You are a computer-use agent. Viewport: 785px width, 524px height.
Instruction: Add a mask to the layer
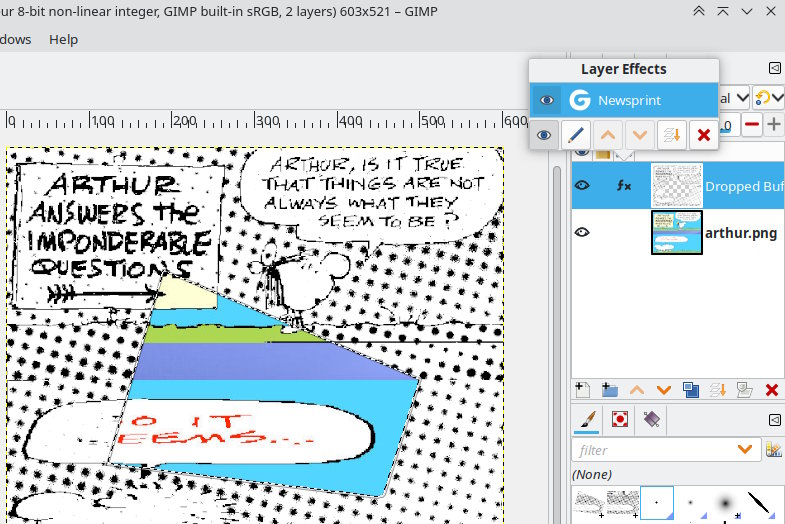pos(745,390)
